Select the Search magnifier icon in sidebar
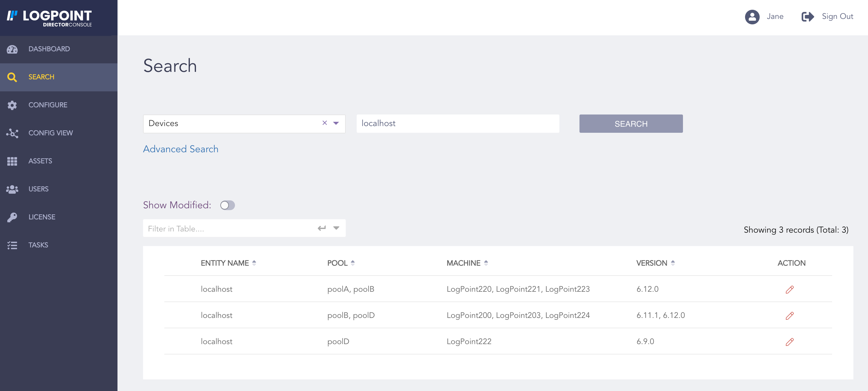868x391 pixels. (x=12, y=77)
